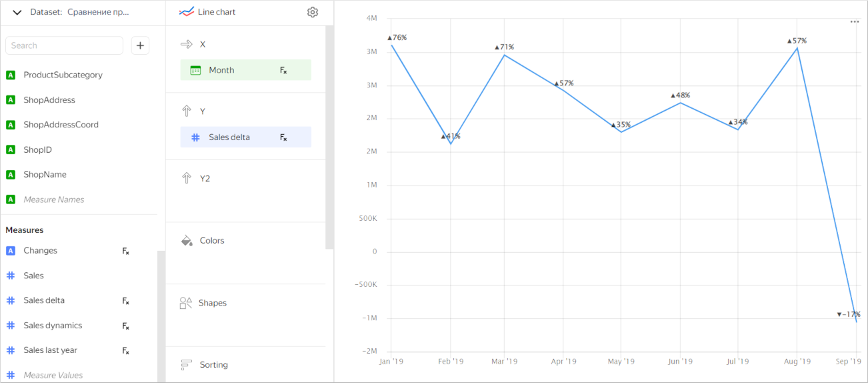Select the Sales last year measure

point(50,350)
